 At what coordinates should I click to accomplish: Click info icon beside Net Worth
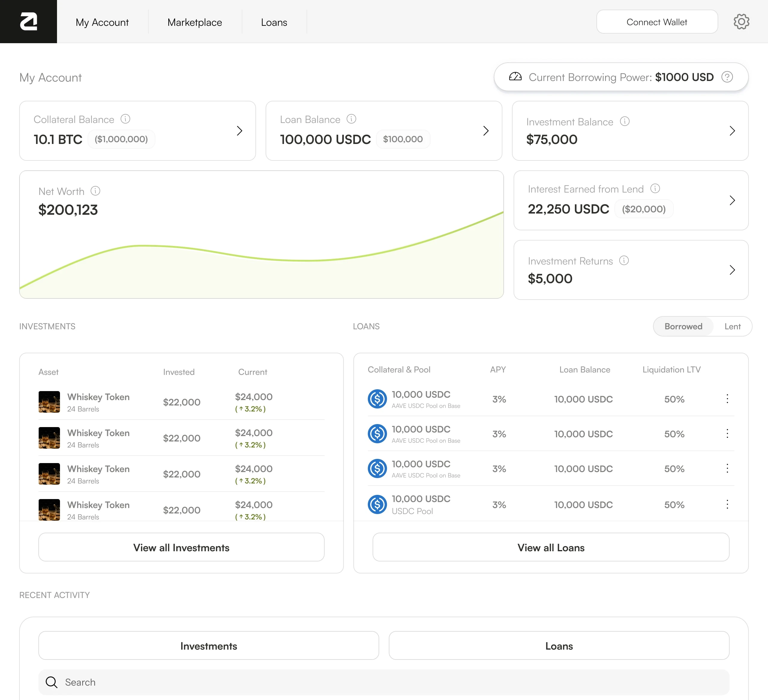click(x=95, y=191)
